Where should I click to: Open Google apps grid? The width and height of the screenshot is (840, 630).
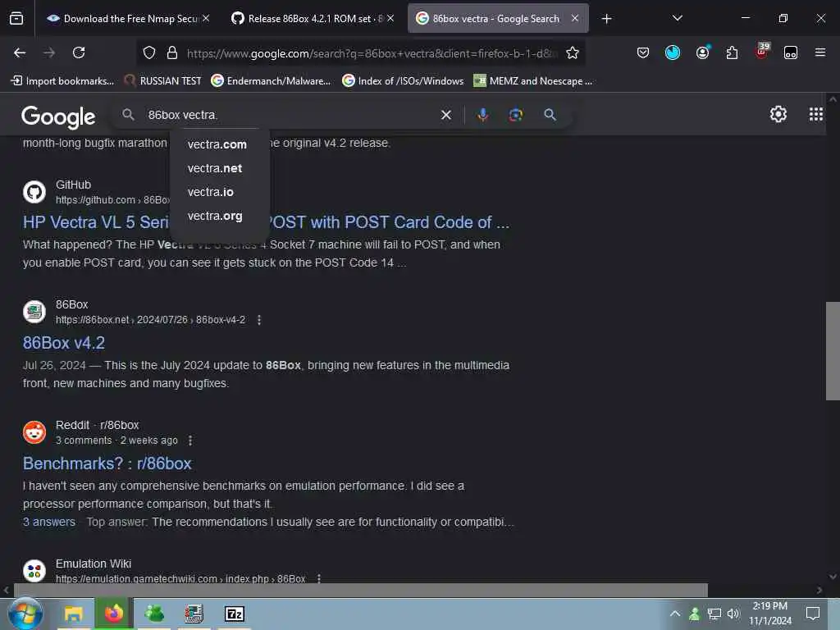(x=816, y=114)
